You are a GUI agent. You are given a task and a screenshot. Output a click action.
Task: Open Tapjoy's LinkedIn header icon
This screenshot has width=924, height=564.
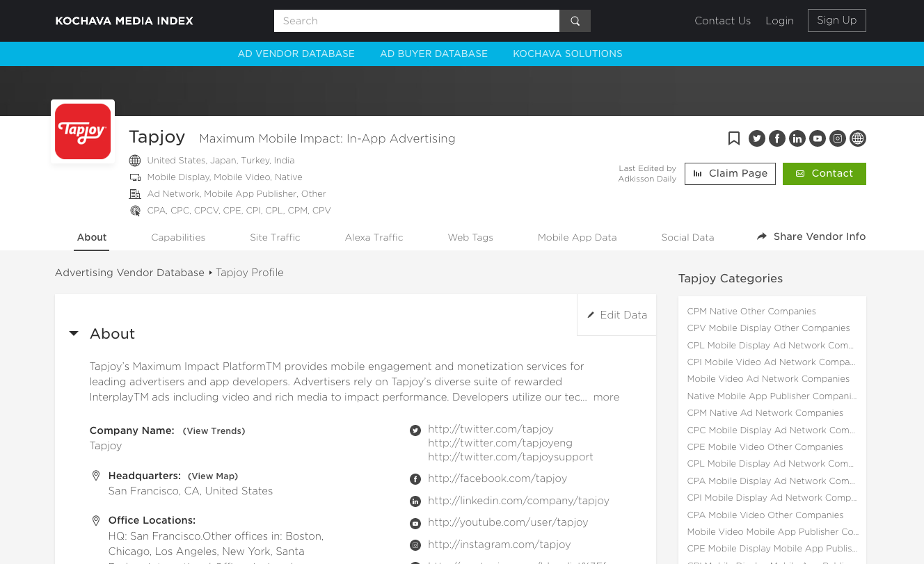(797, 138)
